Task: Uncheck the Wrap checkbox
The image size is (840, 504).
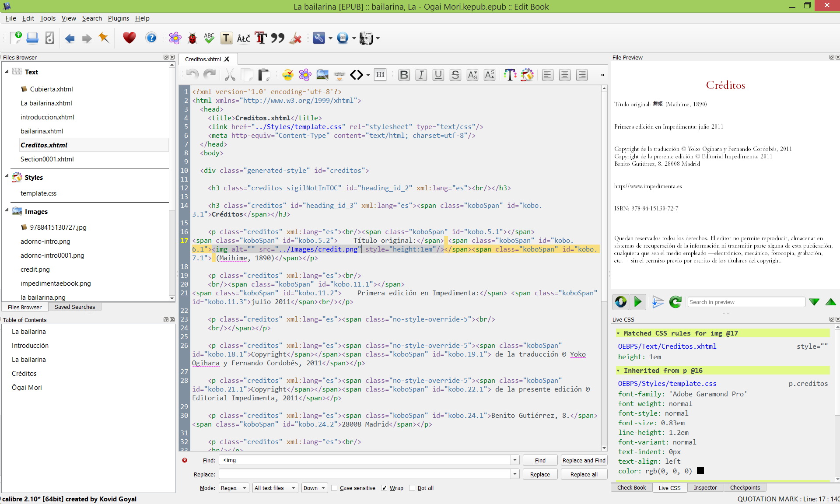Action: click(384, 488)
